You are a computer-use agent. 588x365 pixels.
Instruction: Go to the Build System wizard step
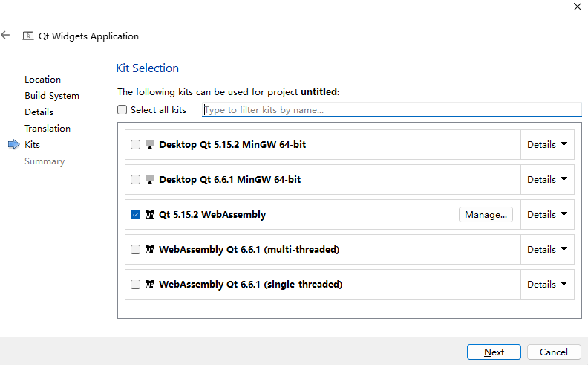coord(52,96)
